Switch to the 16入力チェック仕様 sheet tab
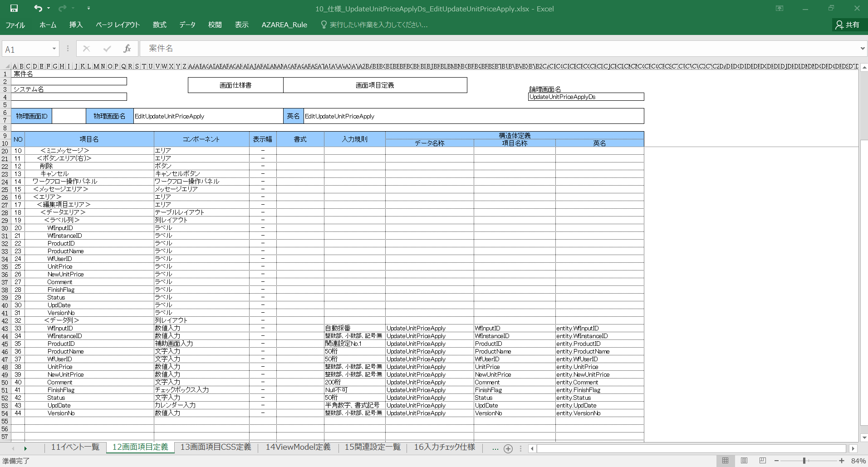The height and width of the screenshot is (467, 868). (444, 447)
